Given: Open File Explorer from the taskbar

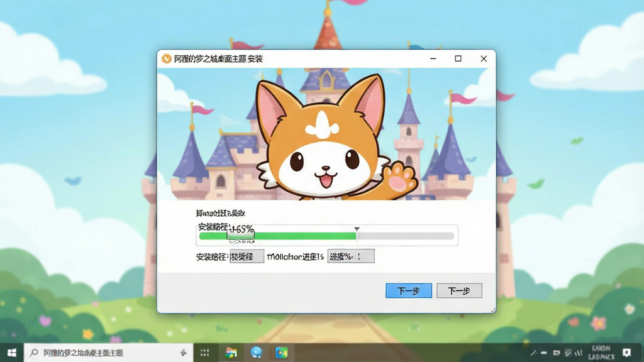Looking at the screenshot, I should pos(231,353).
